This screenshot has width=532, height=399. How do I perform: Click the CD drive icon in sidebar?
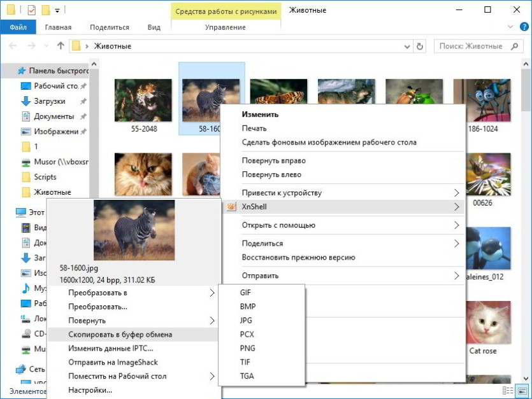click(25, 334)
